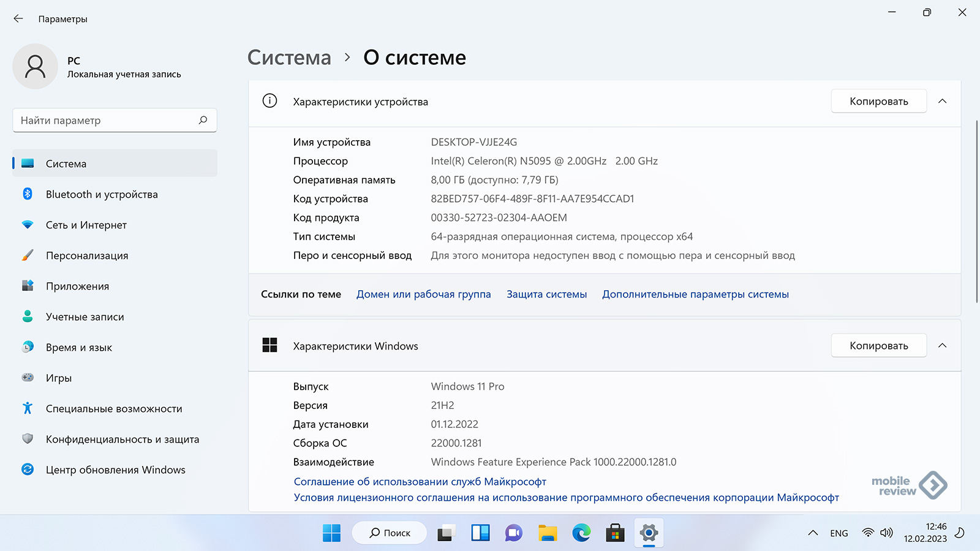Click the Wi-Fi tray icon
The height and width of the screenshot is (551, 980).
868,533
